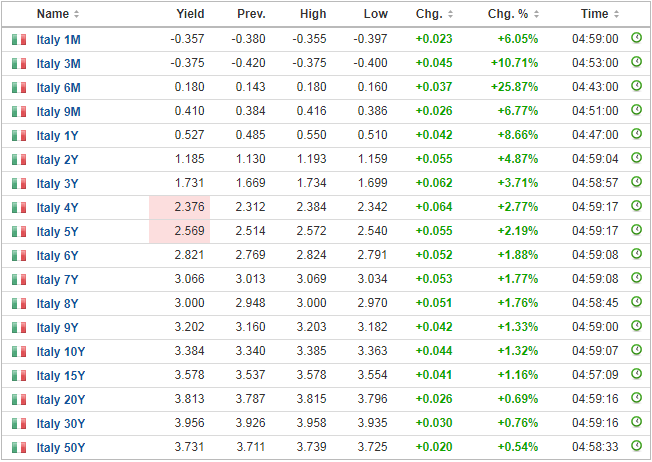
Task: Sort by Chg. % column header
Action: coord(511,14)
